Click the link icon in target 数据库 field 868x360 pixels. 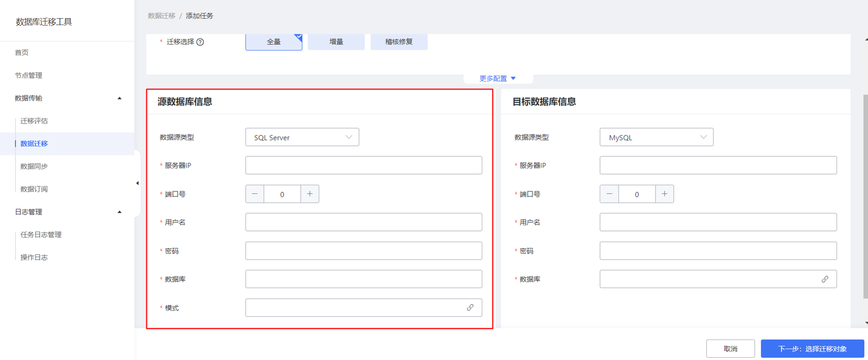point(825,279)
